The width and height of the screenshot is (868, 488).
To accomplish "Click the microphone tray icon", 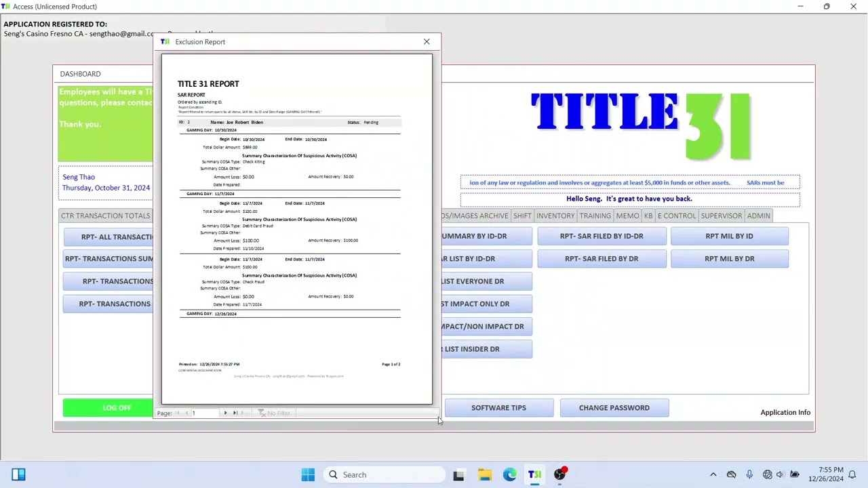I will [x=749, y=474].
